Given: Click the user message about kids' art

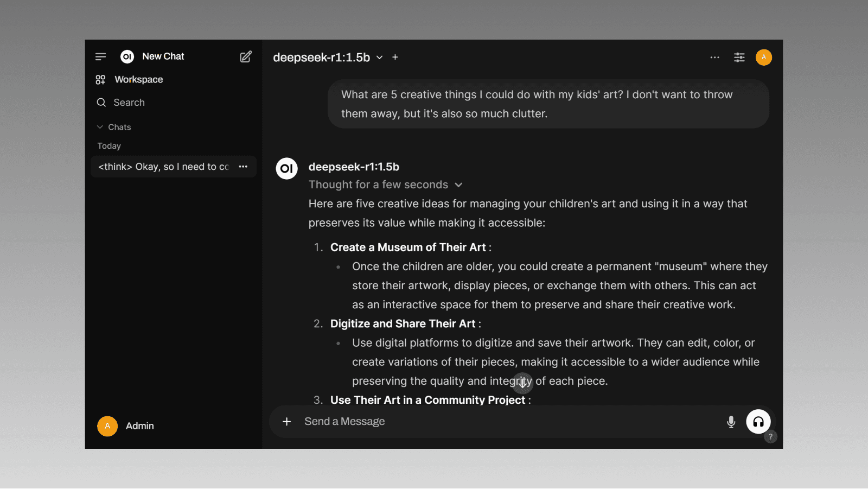Looking at the screenshot, I should coord(548,104).
